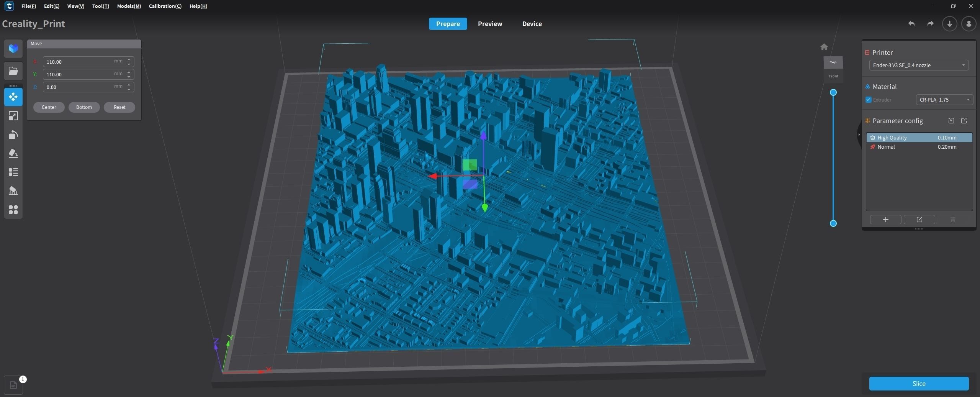Select the Rotate tool
980x397 pixels.
click(x=13, y=135)
